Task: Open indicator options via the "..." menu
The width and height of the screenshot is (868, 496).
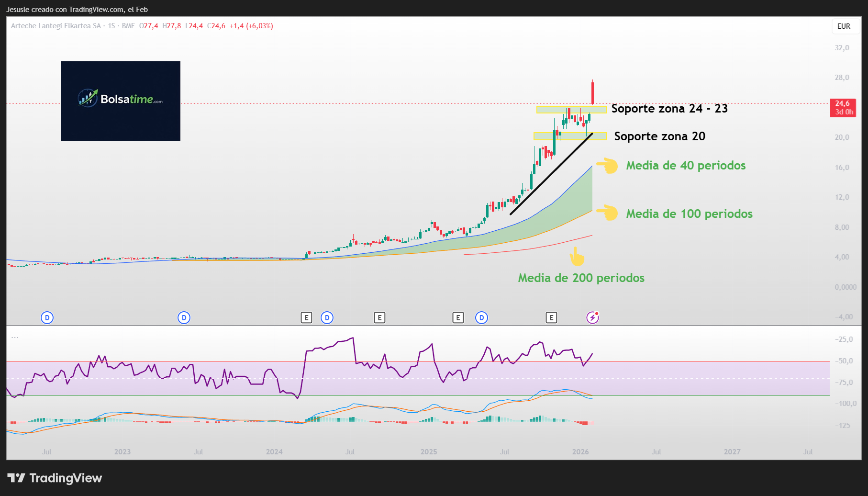Action: point(15,336)
